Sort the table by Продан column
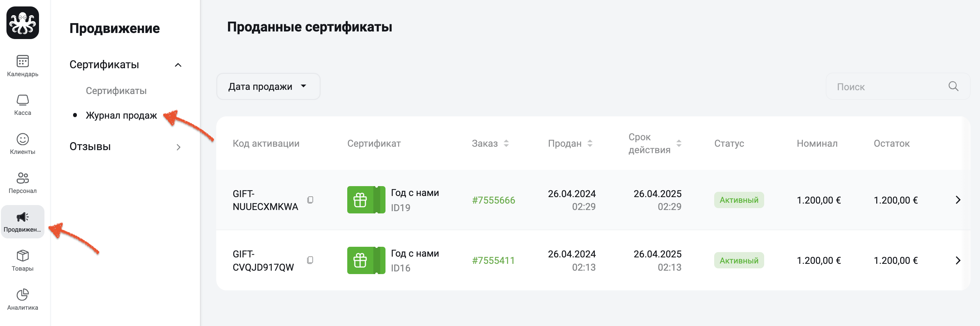The height and width of the screenshot is (326, 980). [x=590, y=144]
